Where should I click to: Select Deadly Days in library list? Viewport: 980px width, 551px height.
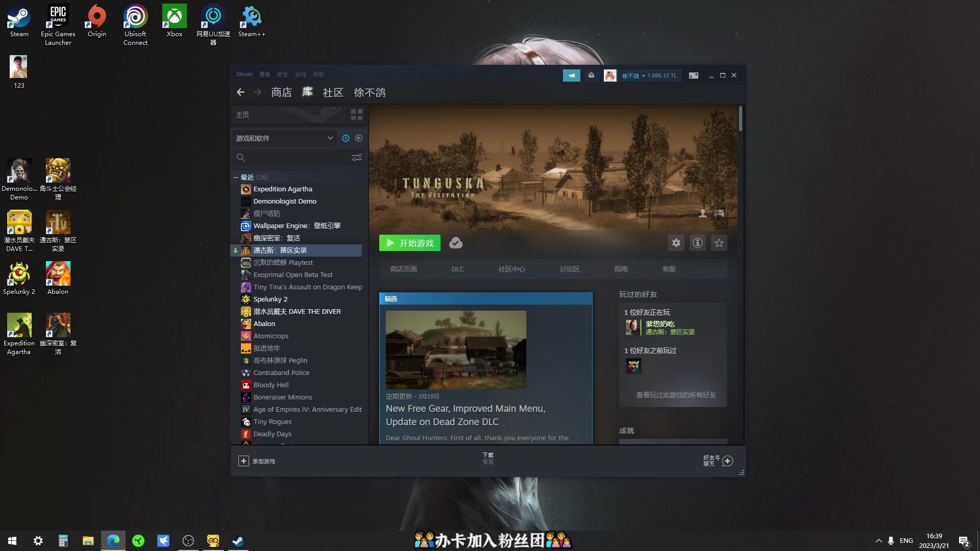(x=301, y=434)
